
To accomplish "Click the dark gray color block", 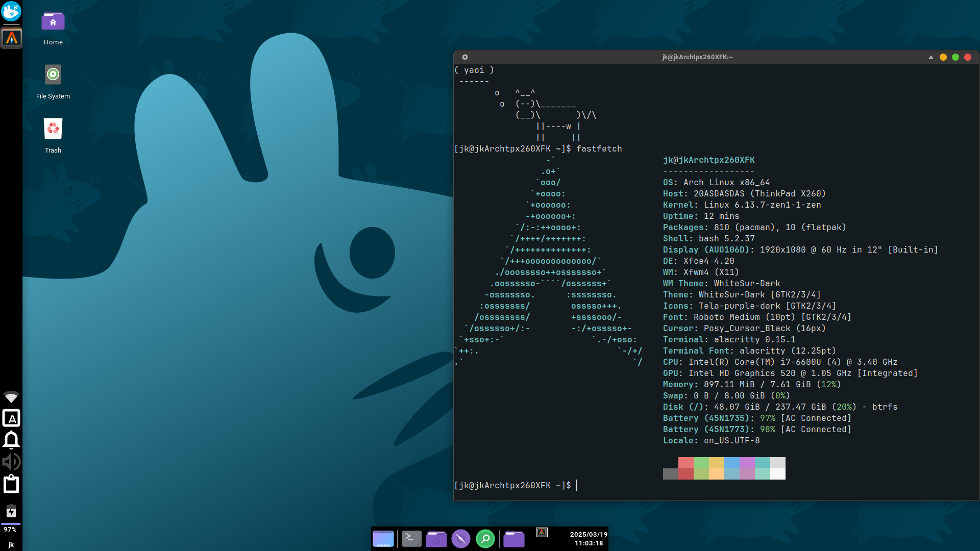I will point(671,474).
